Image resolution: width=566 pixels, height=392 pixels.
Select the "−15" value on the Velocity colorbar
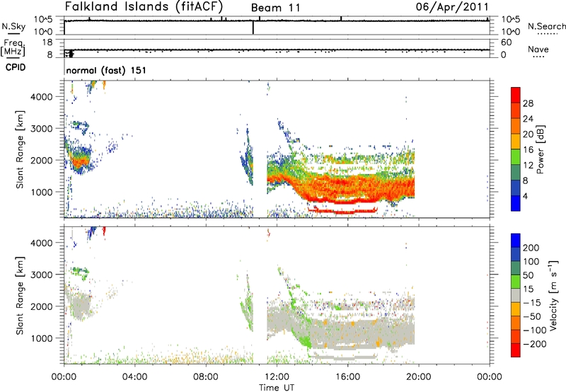[531, 302]
